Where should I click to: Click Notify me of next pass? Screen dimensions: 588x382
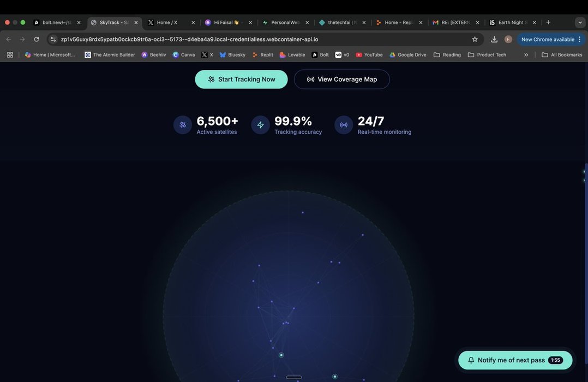[515, 360]
